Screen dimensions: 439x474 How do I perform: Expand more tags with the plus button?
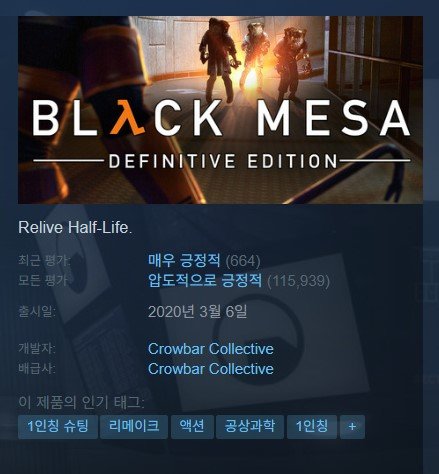[352, 427]
